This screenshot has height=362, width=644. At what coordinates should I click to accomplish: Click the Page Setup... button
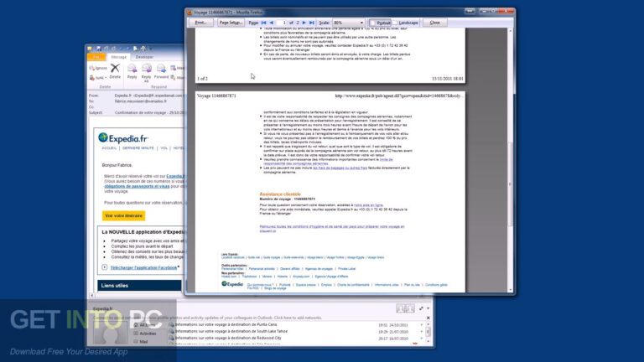click(x=230, y=23)
